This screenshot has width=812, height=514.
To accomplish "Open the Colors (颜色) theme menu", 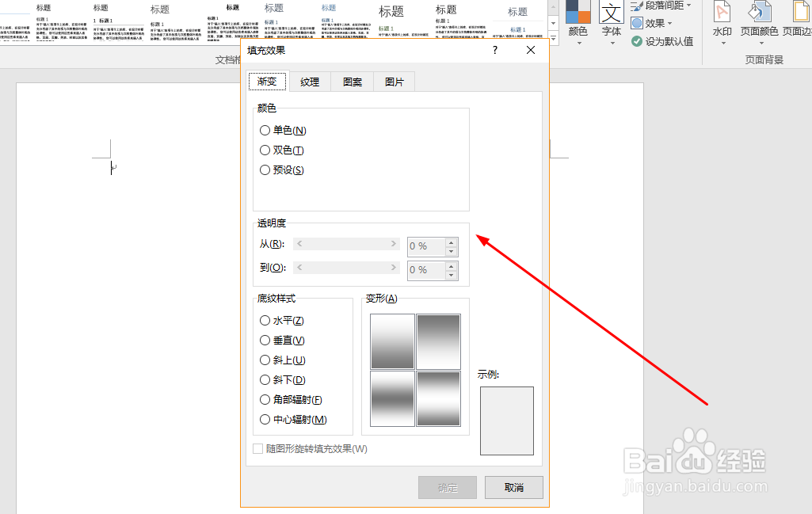I will click(x=578, y=23).
